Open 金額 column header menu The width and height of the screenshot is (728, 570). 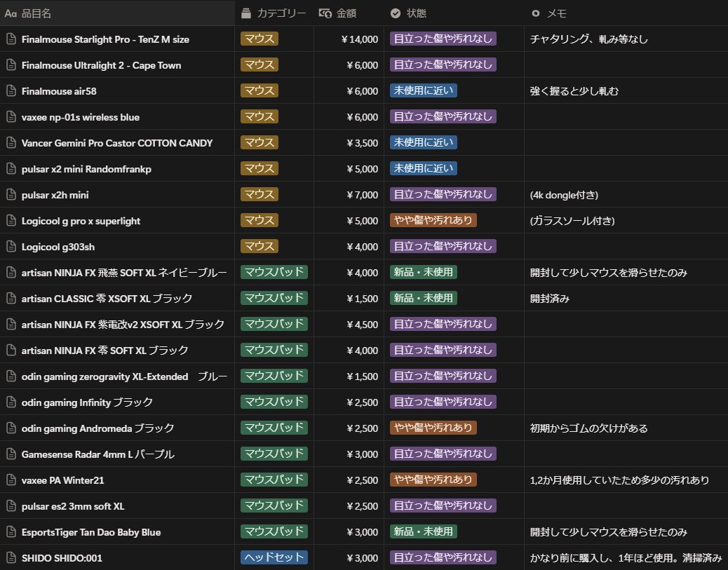tap(349, 13)
